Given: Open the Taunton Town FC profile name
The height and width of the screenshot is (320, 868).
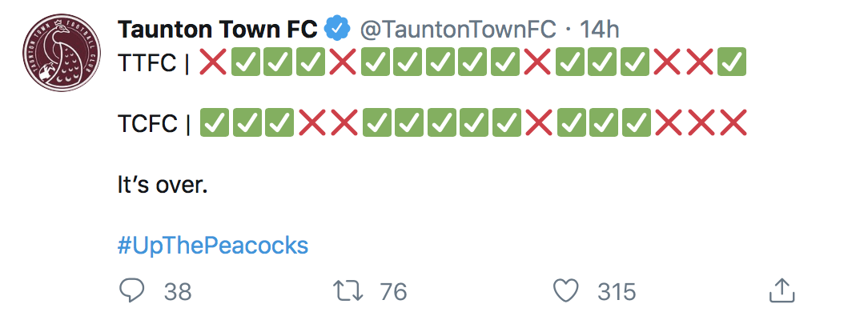Looking at the screenshot, I should 218,30.
